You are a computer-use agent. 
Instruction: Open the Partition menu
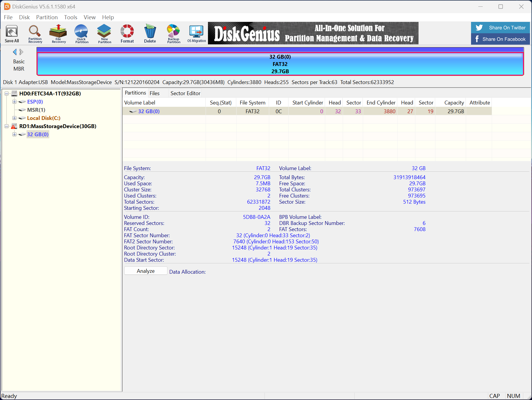(47, 17)
